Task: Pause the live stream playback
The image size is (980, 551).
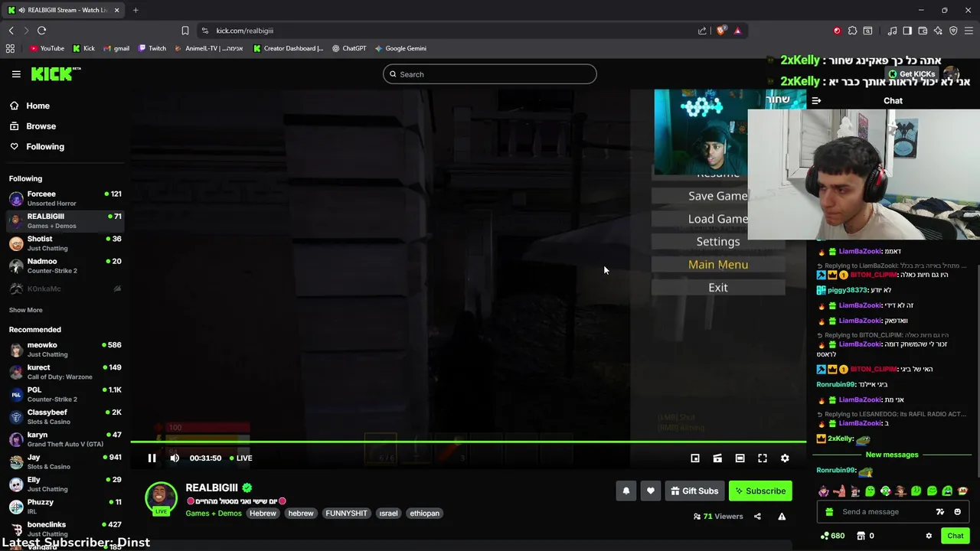Action: coord(152,458)
